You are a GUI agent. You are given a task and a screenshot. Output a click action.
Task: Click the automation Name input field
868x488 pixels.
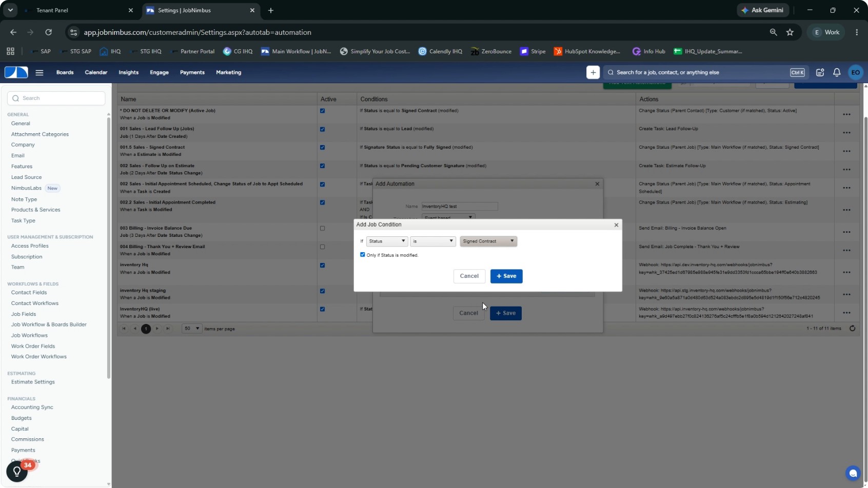(x=459, y=206)
